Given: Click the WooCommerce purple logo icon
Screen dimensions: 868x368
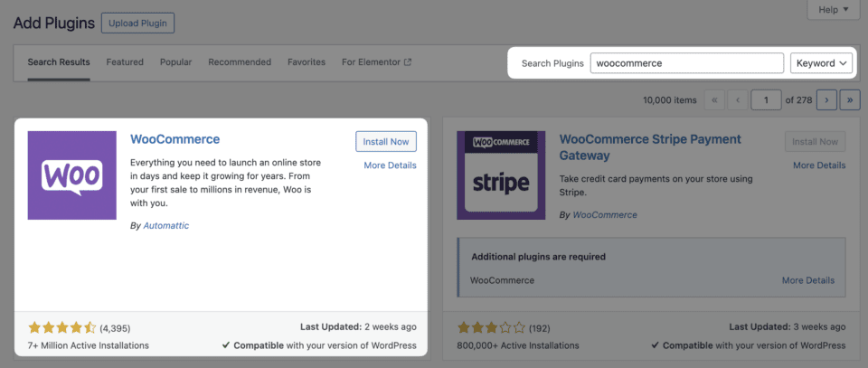Looking at the screenshot, I should pos(72,175).
